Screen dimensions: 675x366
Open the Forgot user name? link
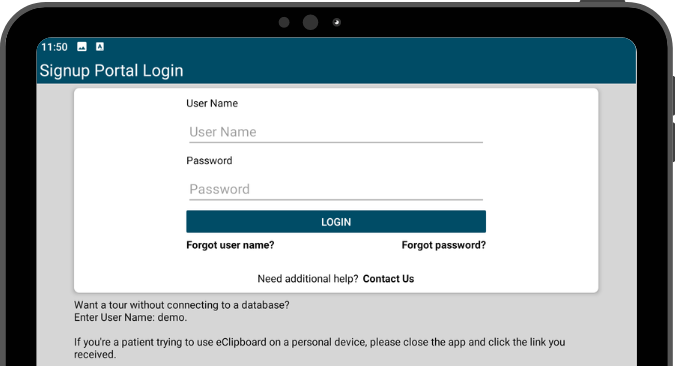pos(230,245)
